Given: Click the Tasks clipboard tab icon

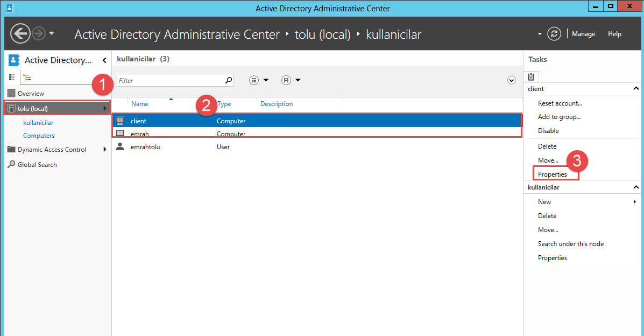Looking at the screenshot, I should [531, 76].
